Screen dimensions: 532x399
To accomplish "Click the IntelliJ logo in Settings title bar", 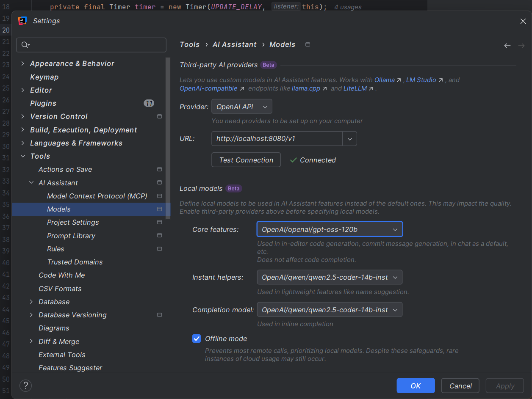I will pos(22,21).
